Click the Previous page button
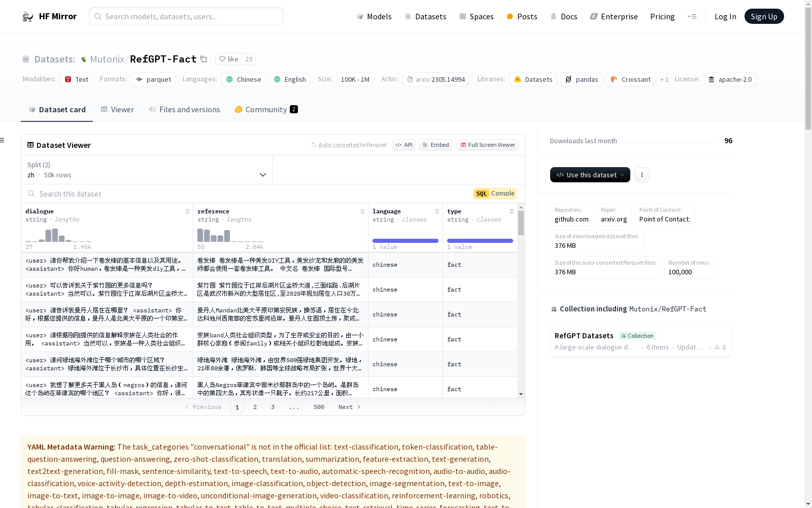This screenshot has height=508, width=812. click(x=203, y=407)
